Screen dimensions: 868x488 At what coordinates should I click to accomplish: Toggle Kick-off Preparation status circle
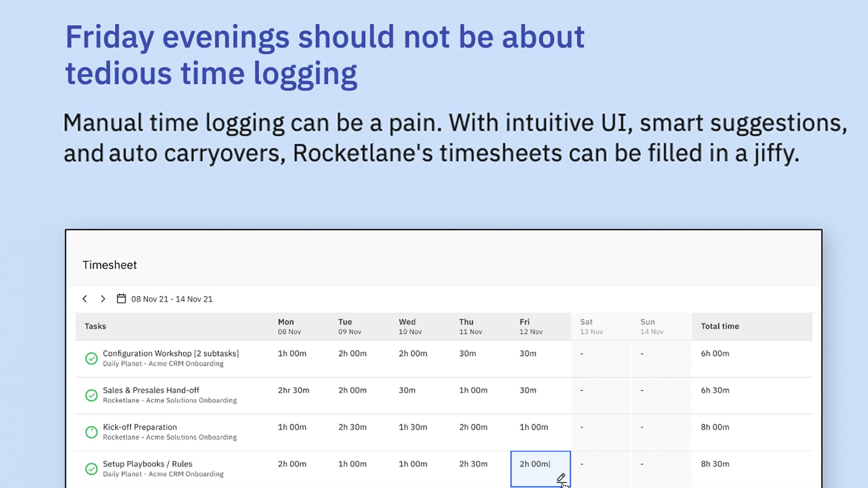click(91, 432)
